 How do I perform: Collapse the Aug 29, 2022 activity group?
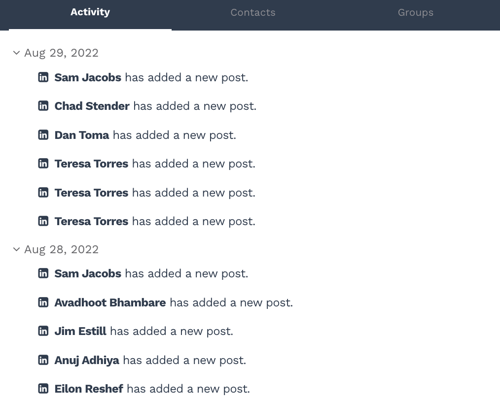(x=16, y=53)
